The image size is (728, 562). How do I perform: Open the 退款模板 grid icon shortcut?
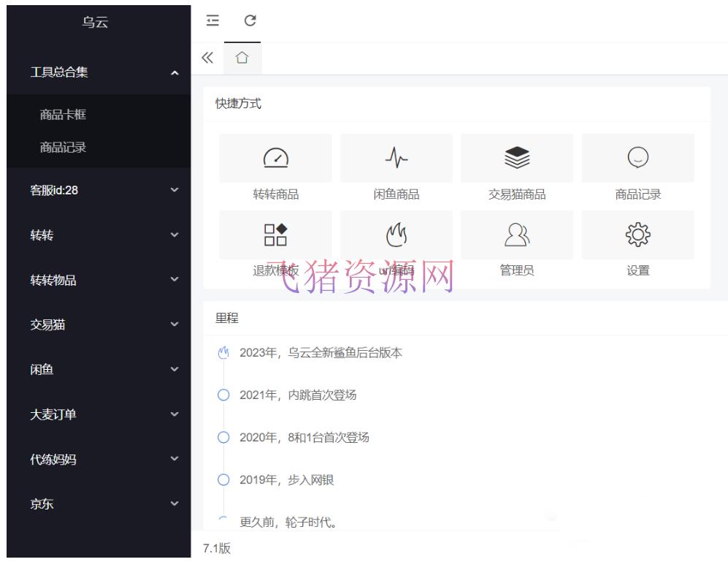pos(276,235)
